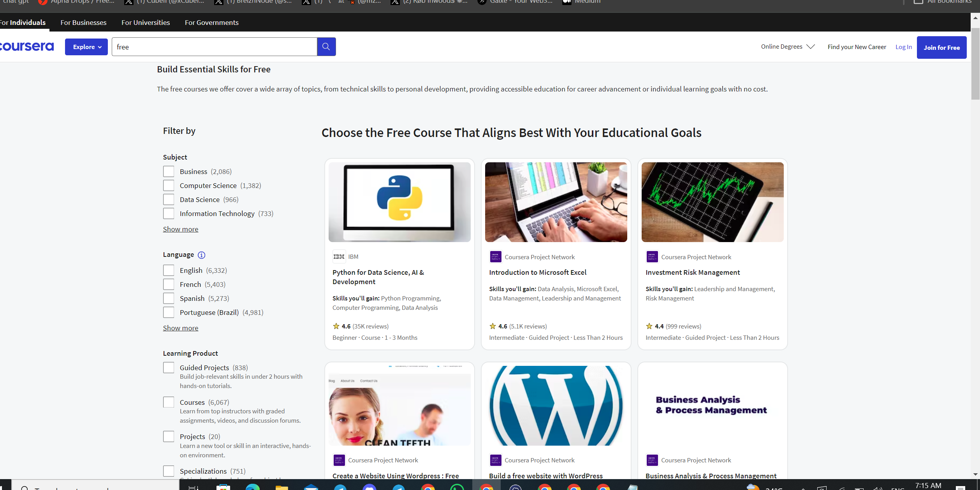
Task: Click the '(5.1K reviews)' text
Action: click(x=528, y=326)
